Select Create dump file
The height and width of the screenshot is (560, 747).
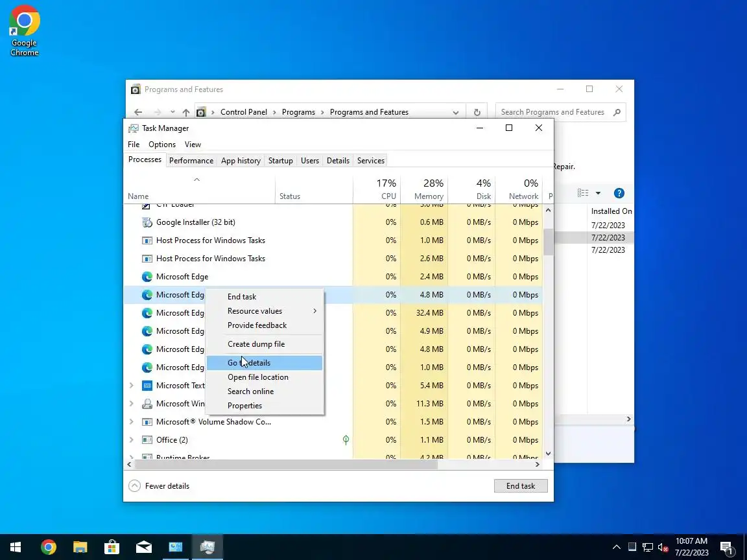(265, 344)
